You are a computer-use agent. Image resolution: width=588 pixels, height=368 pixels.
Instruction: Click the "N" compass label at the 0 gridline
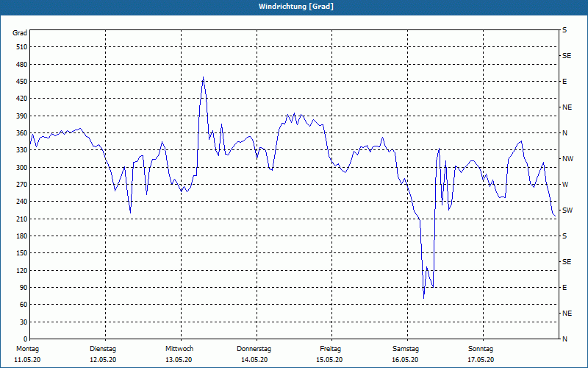[x=564, y=339]
